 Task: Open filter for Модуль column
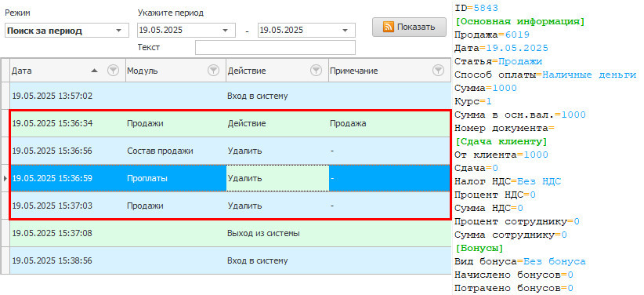213,71
